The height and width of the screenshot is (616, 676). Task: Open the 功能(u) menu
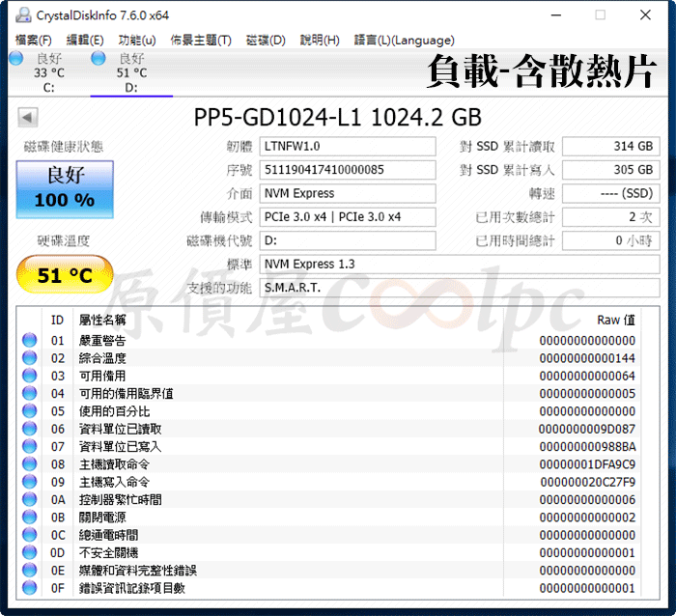(137, 41)
